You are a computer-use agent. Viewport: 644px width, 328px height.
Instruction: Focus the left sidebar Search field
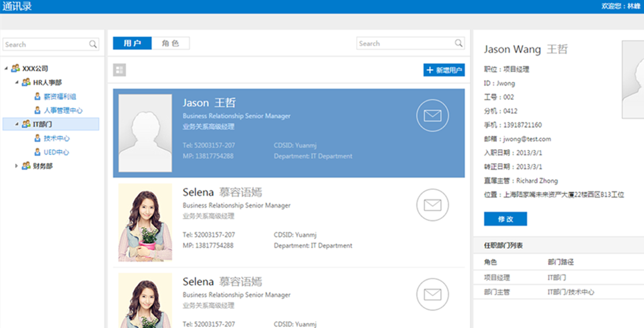(51, 44)
